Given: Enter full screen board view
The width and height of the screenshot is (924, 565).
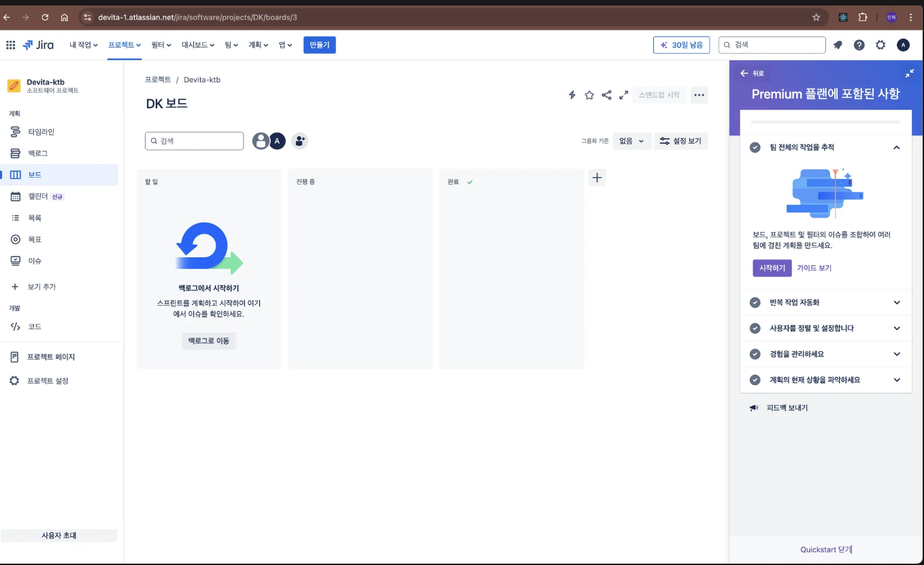Looking at the screenshot, I should click(623, 95).
